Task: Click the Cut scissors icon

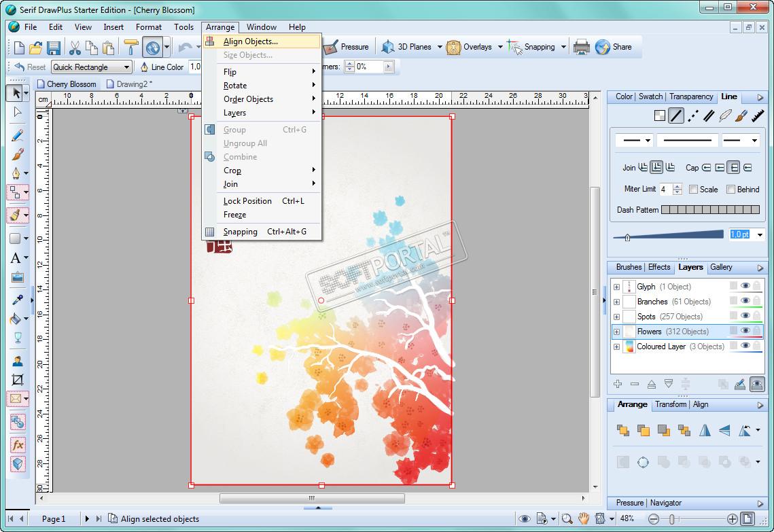Action: 75,48
